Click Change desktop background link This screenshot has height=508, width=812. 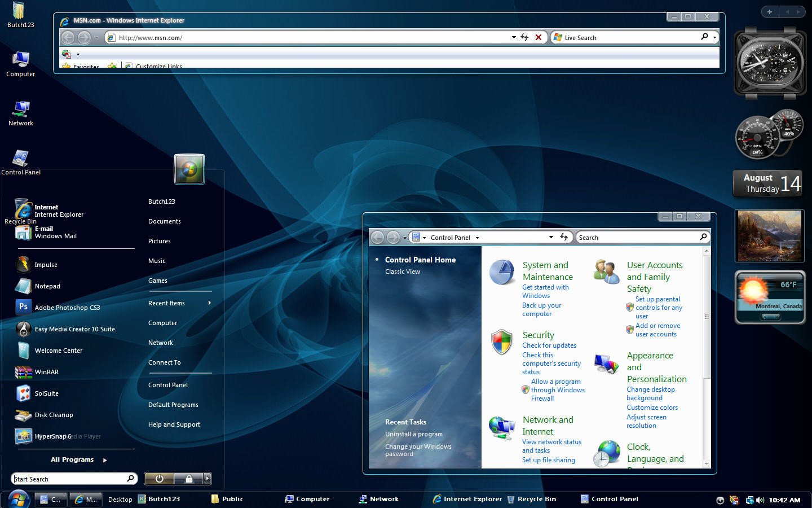coord(651,393)
